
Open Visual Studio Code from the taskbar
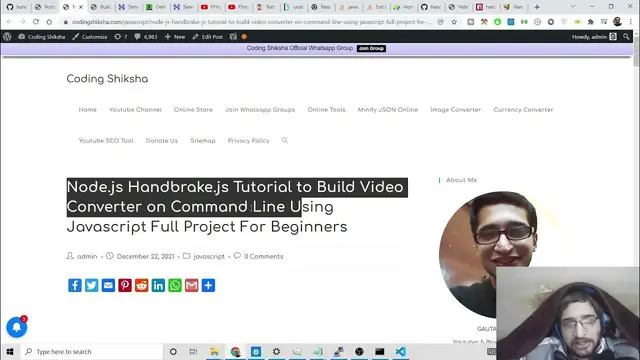[x=400, y=351]
